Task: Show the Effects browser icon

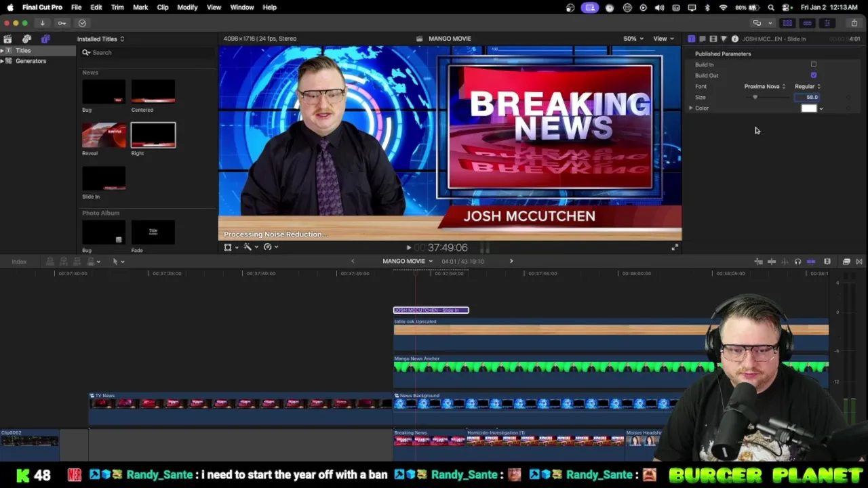Action: 846,262
